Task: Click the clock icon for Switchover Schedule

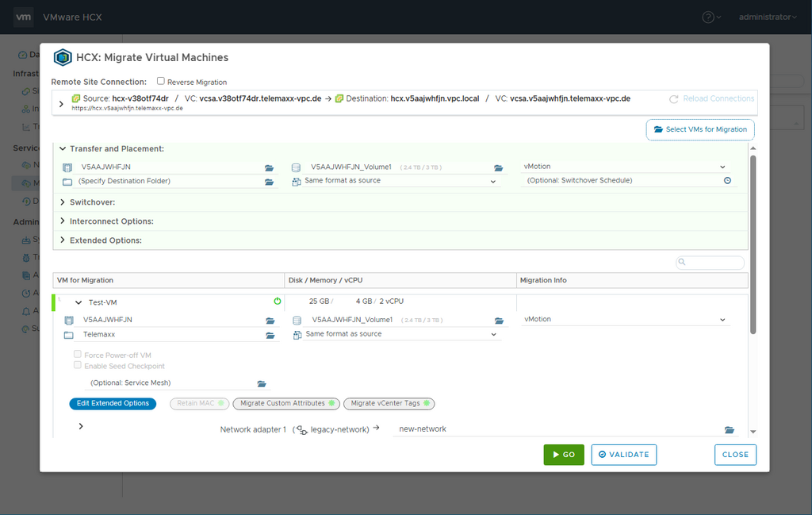Action: [727, 181]
